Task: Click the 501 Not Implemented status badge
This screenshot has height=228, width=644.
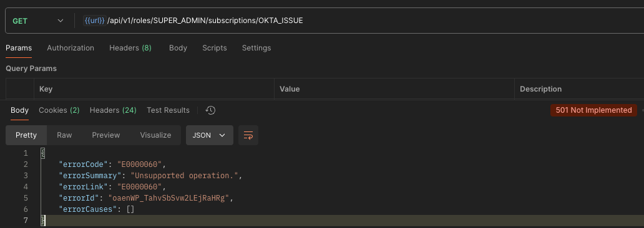Action: coord(593,110)
